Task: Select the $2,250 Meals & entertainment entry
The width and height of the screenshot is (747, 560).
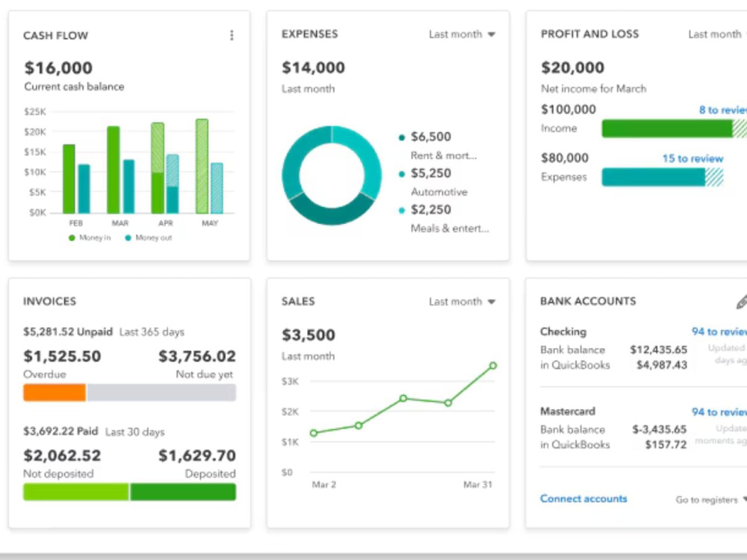Action: [444, 219]
